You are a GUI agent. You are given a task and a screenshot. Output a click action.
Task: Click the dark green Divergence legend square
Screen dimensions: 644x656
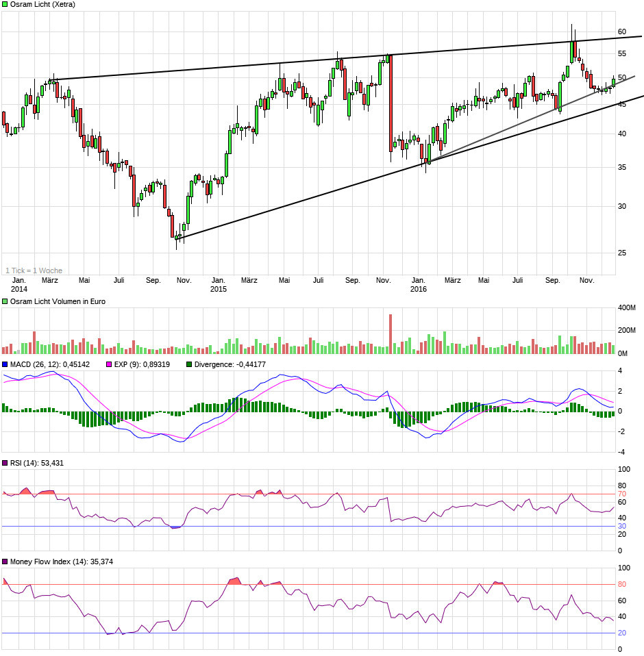pyautogui.click(x=189, y=364)
